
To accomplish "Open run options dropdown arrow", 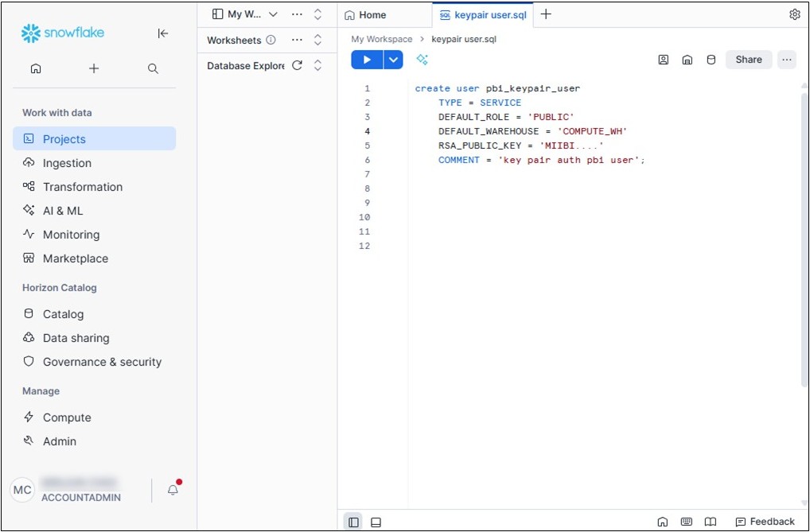I will pyautogui.click(x=393, y=60).
